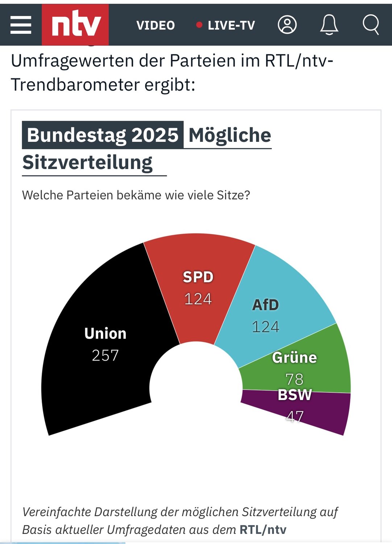Open the hamburger navigation menu

[x=21, y=25]
